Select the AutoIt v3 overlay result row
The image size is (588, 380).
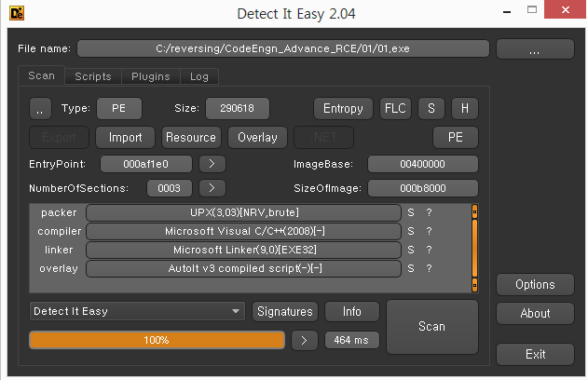244,268
